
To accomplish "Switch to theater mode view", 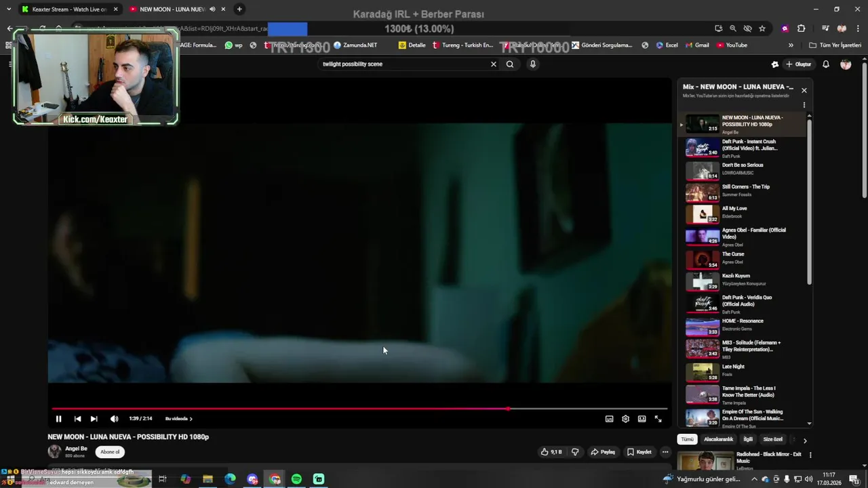I will tap(642, 419).
